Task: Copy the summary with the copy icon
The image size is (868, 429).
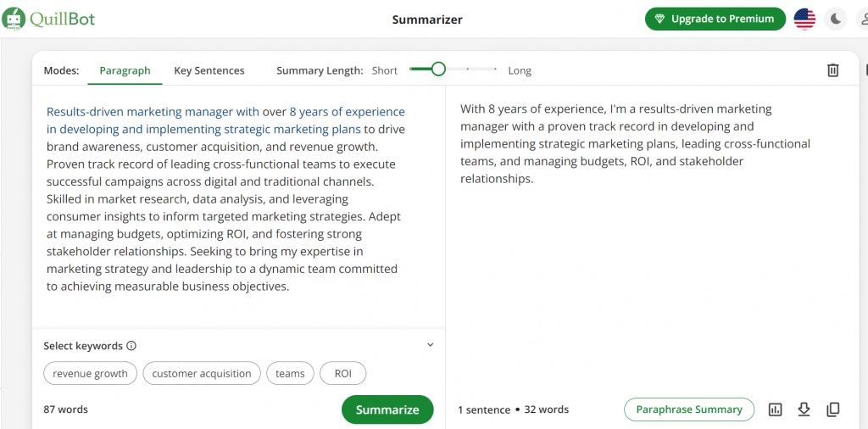Action: tap(832, 409)
